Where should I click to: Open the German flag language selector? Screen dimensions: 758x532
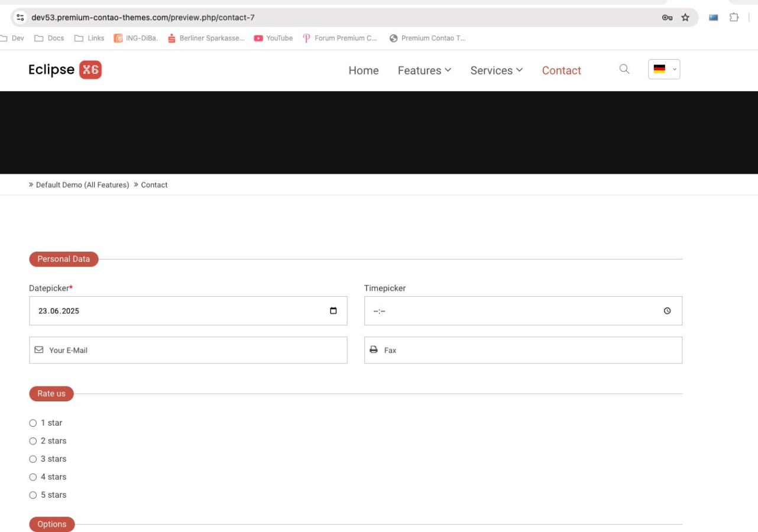(x=664, y=70)
